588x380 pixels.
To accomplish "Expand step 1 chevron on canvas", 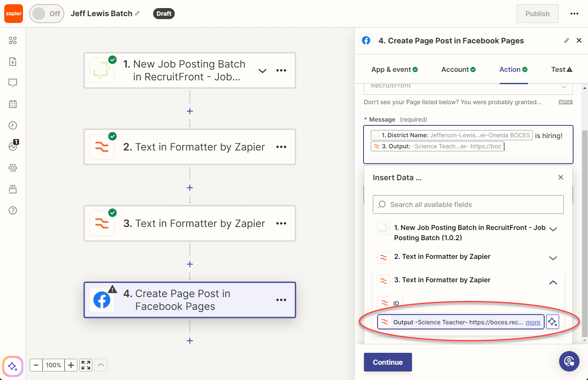I will (263, 71).
